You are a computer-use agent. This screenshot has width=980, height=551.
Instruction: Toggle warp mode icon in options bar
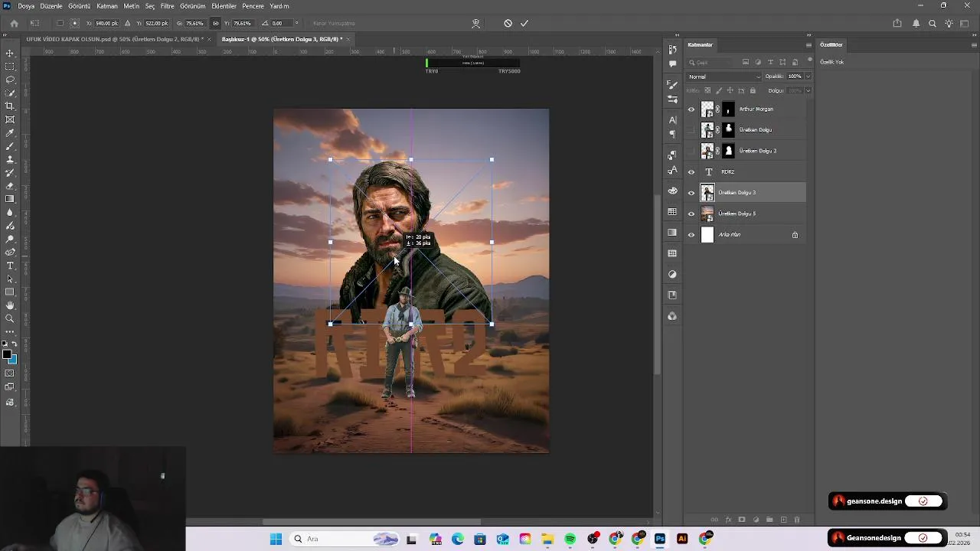point(475,23)
